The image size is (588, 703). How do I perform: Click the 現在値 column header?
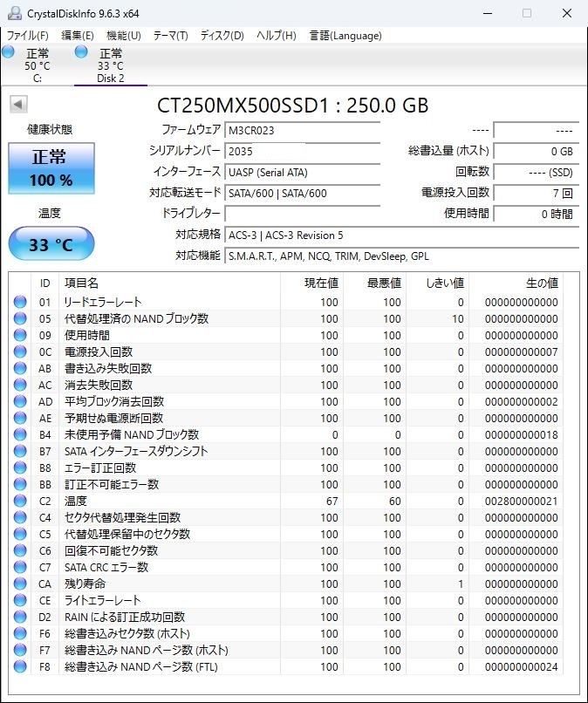point(312,283)
